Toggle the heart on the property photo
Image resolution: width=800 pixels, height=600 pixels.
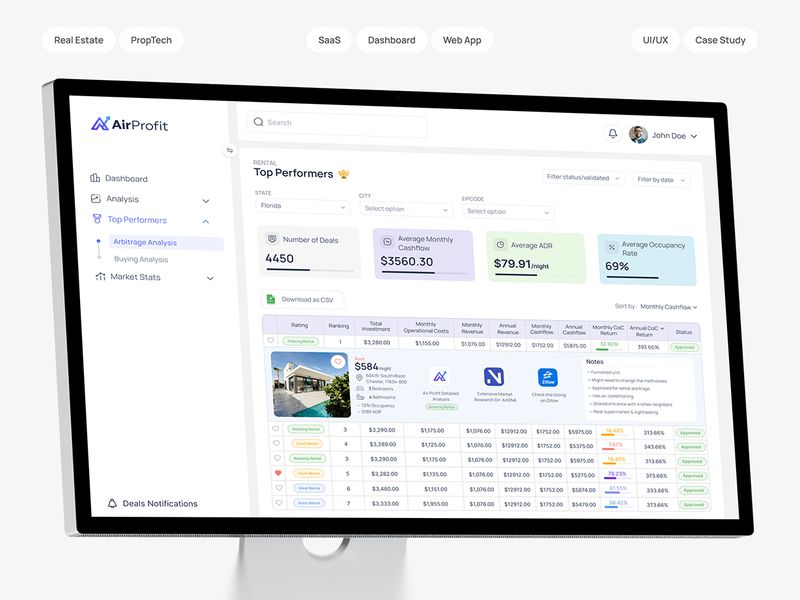click(338, 361)
